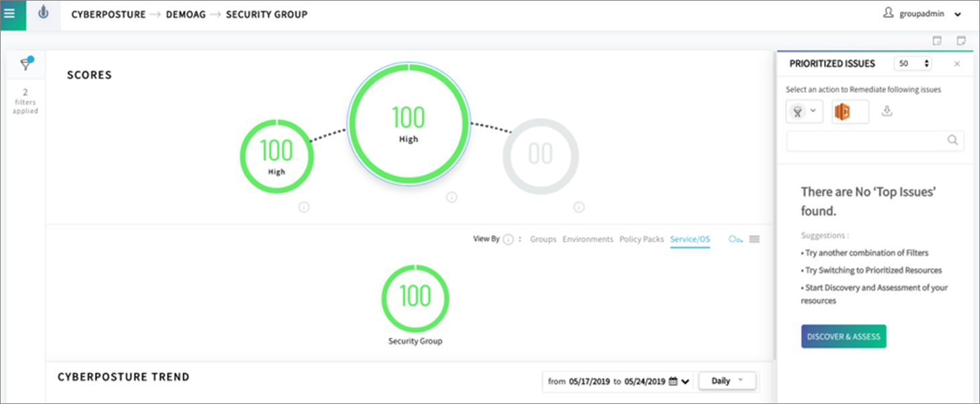
Task: Click the search magnifier icon
Action: coord(953,140)
